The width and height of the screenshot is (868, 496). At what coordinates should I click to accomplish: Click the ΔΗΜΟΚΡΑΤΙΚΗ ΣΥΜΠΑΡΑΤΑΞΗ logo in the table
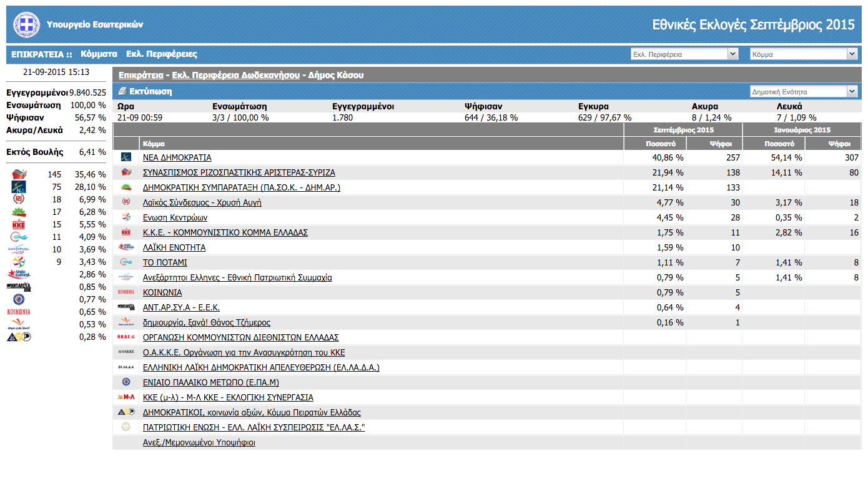[126, 187]
